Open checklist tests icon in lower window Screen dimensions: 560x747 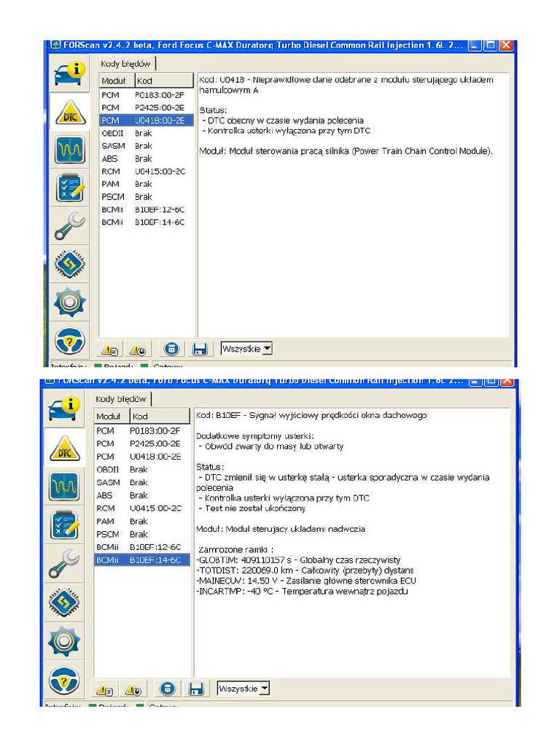pos(64,525)
